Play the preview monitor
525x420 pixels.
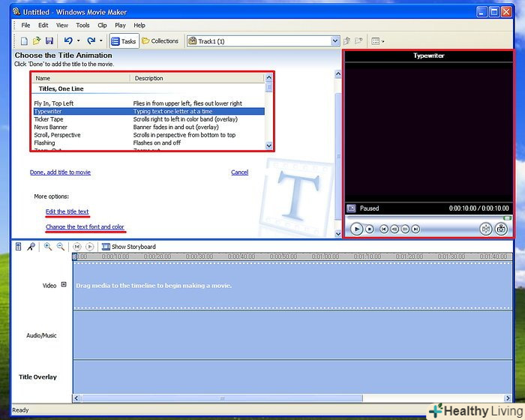click(x=356, y=229)
